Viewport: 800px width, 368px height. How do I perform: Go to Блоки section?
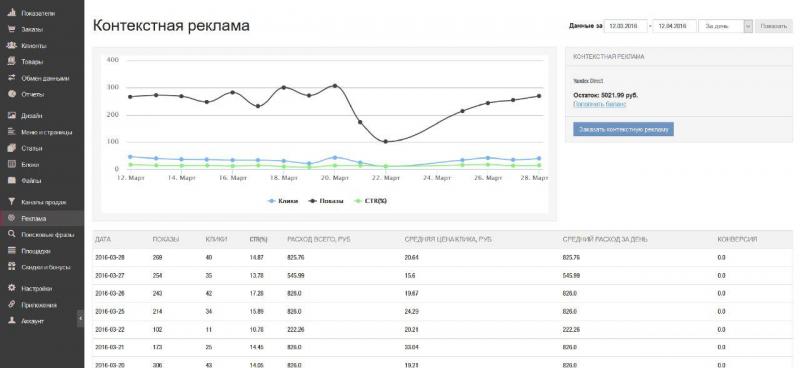point(30,164)
